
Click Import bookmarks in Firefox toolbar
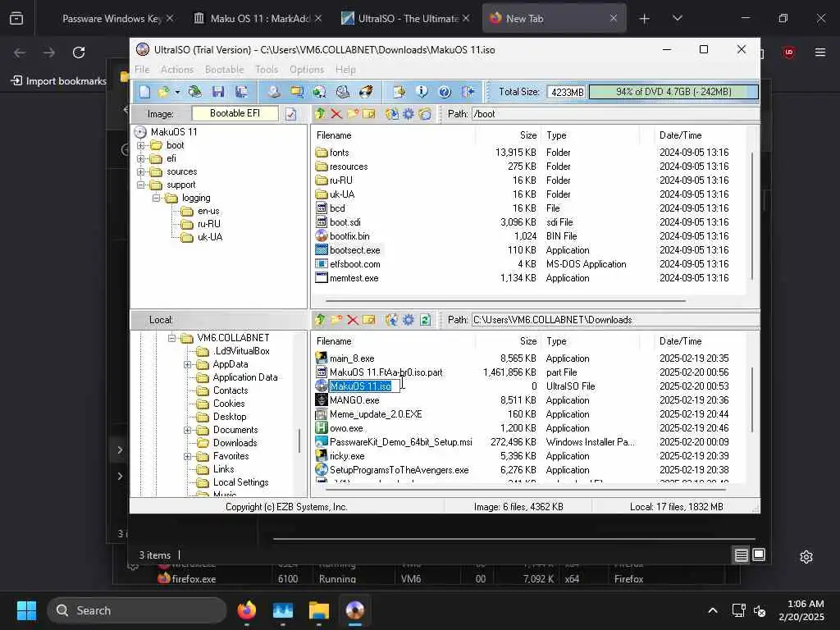pyautogui.click(x=59, y=81)
